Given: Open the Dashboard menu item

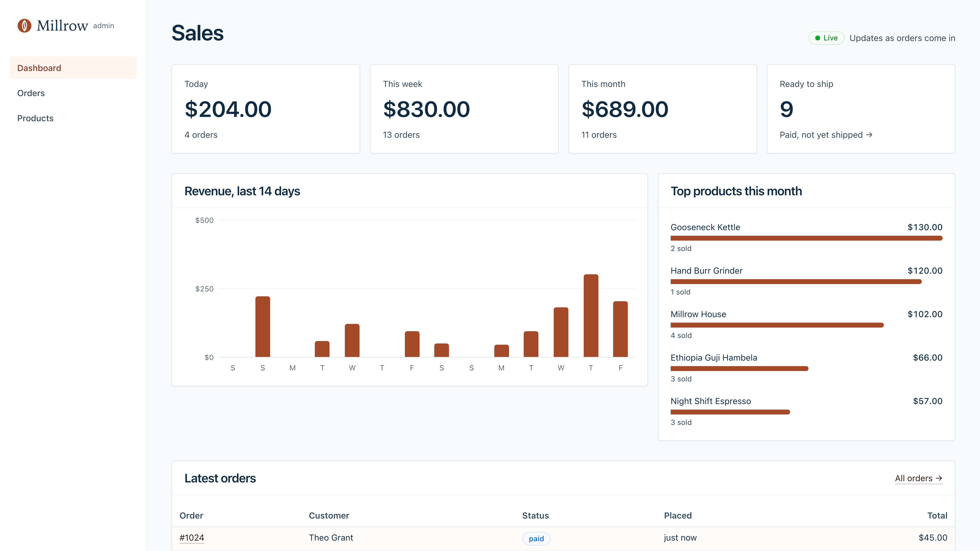Looking at the screenshot, I should click(x=73, y=68).
